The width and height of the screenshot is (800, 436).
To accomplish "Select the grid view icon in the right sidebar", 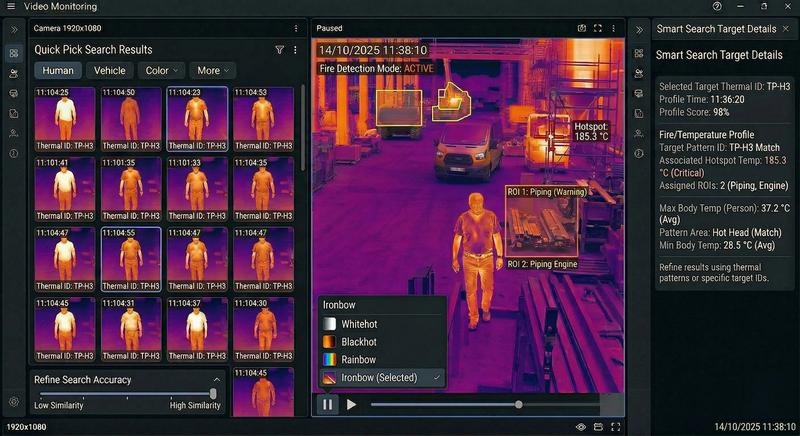I will point(639,53).
